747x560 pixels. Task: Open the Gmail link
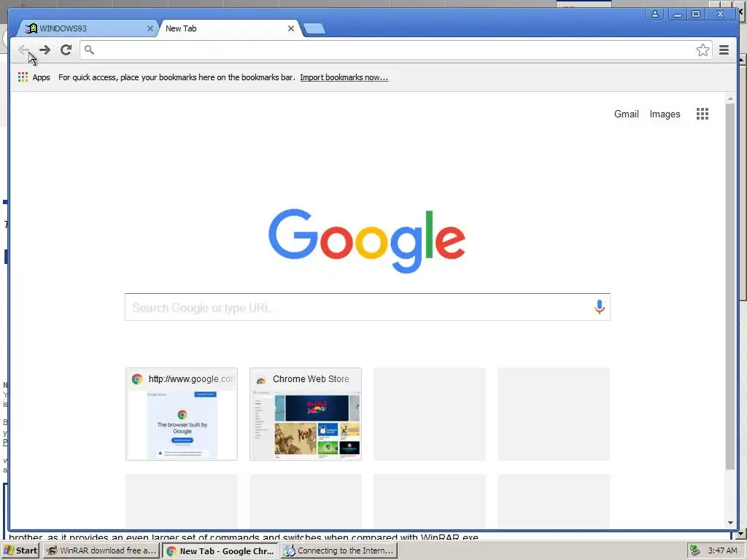click(626, 114)
